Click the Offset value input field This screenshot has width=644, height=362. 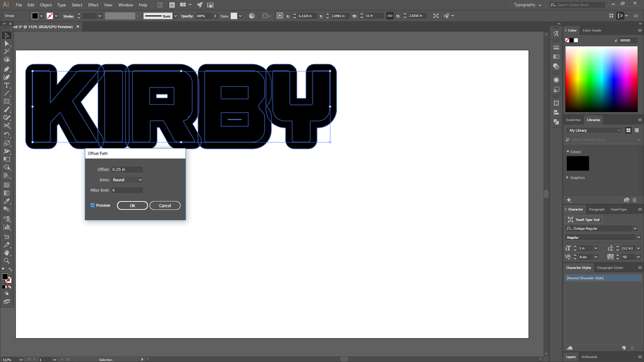[127, 170]
